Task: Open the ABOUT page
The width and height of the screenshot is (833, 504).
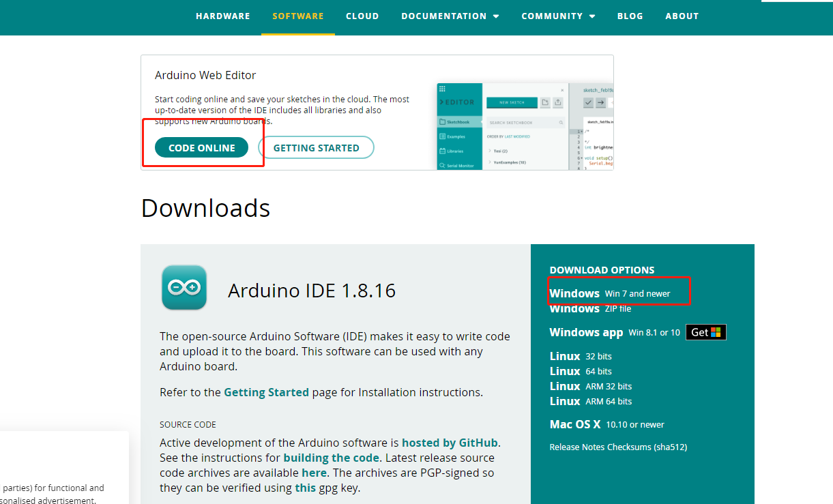Action: point(682,16)
